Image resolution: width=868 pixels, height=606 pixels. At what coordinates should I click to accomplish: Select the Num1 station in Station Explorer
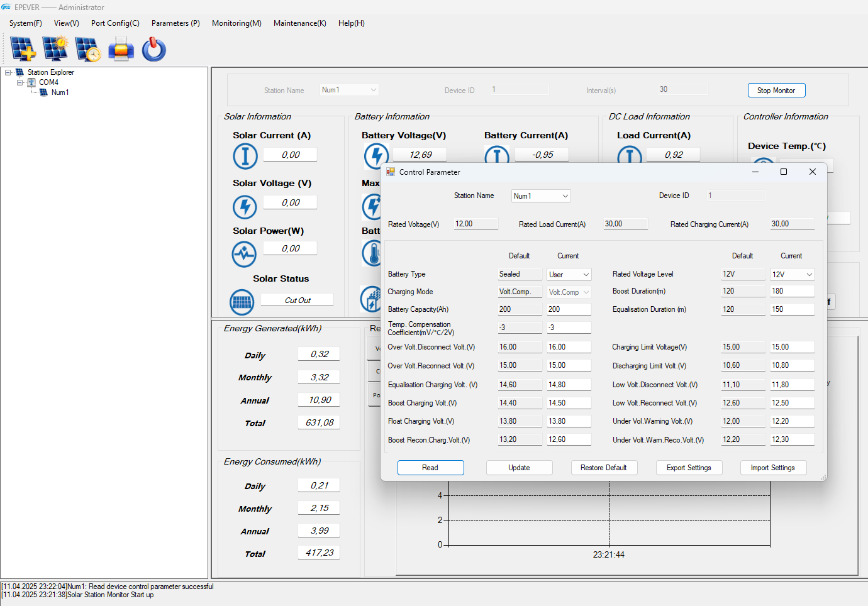(60, 92)
